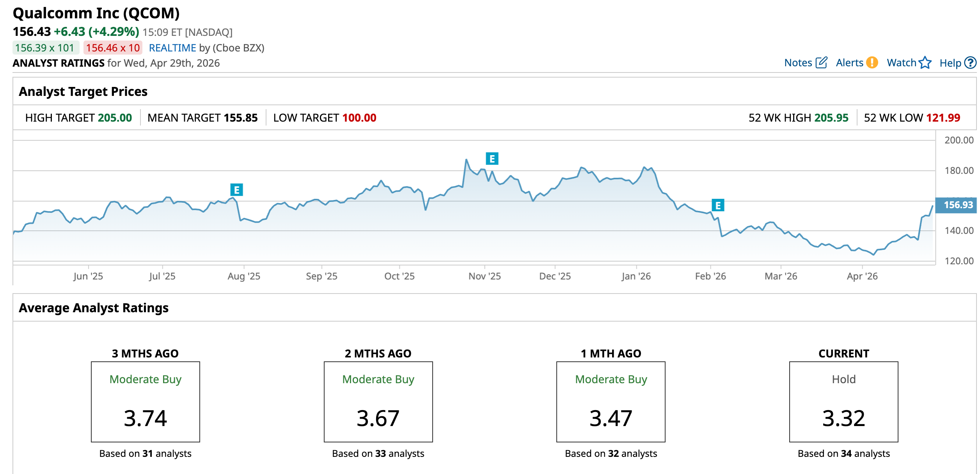
Task: Click the Watch star icon
Action: pos(925,63)
